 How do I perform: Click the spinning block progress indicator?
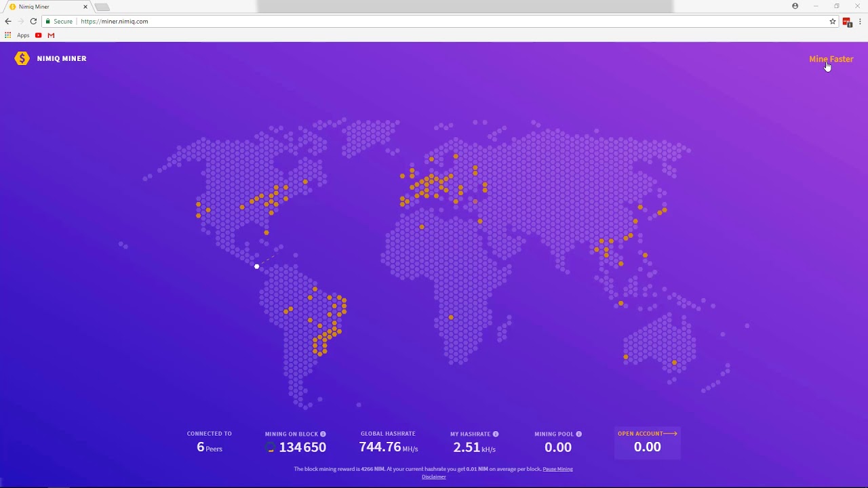click(270, 447)
